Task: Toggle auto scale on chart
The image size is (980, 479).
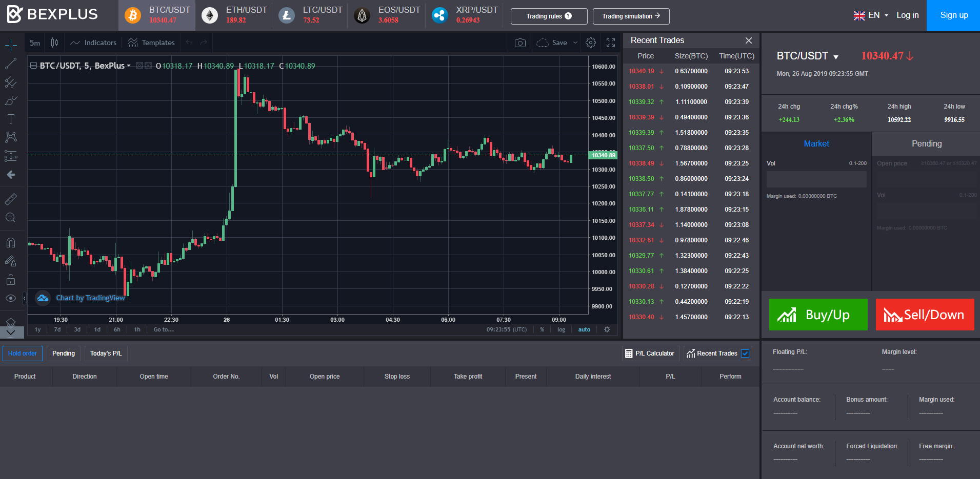Action: (584, 329)
